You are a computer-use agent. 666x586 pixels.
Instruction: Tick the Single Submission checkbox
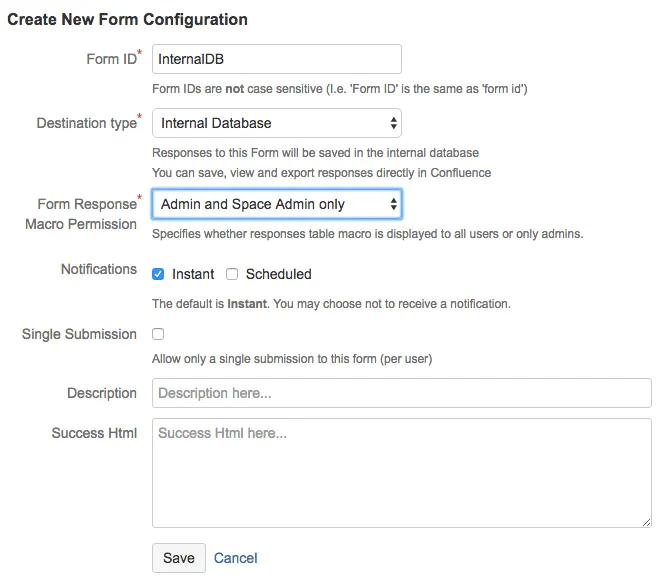click(158, 334)
